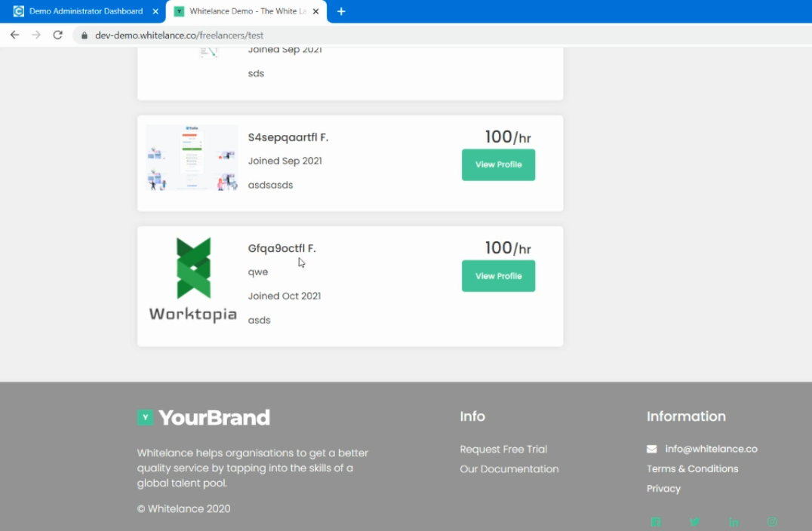Click the 'asds' text in Gfqa9octfl card

point(259,321)
